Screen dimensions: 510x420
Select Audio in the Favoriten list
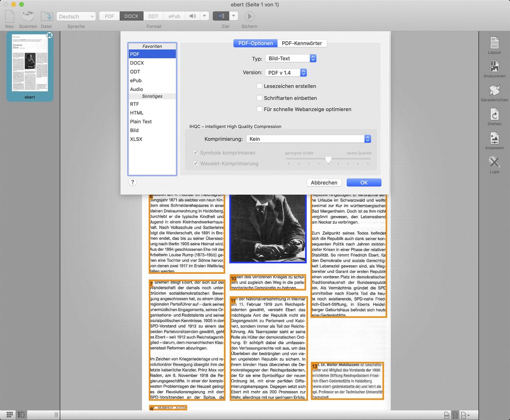[x=152, y=89]
